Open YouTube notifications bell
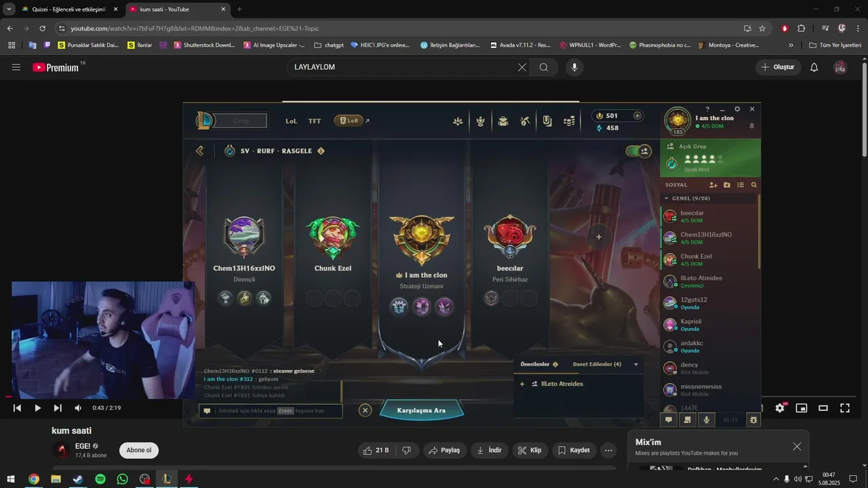The image size is (868, 488). (814, 67)
